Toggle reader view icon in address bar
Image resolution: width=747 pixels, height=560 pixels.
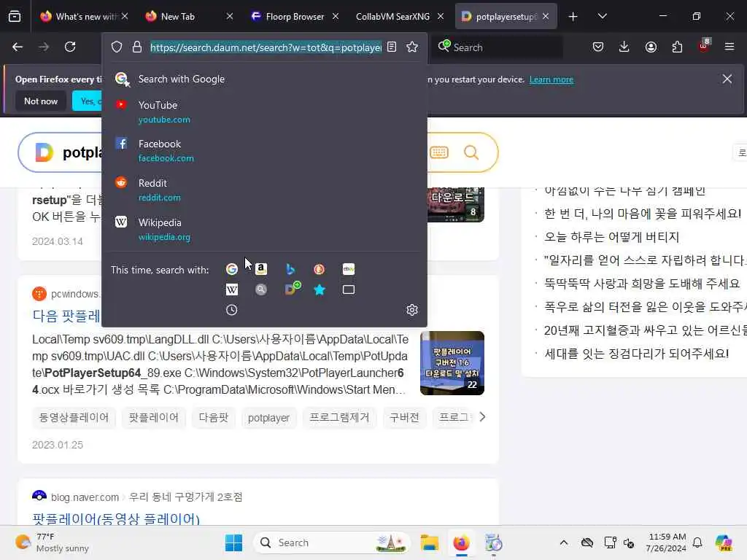pos(392,47)
